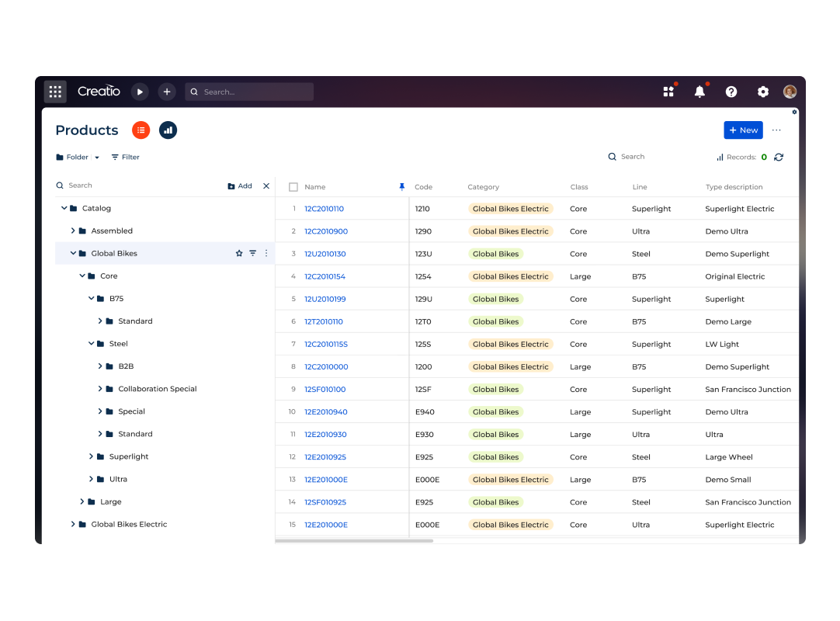This screenshot has height=621, width=840.
Task: Sort by Class column header
Action: 578,187
